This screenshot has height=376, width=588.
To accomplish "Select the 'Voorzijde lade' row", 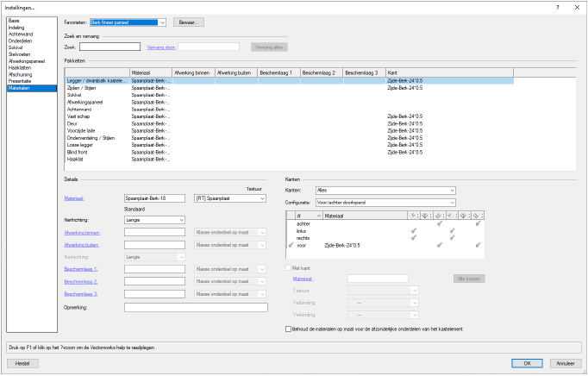I will (x=289, y=130).
